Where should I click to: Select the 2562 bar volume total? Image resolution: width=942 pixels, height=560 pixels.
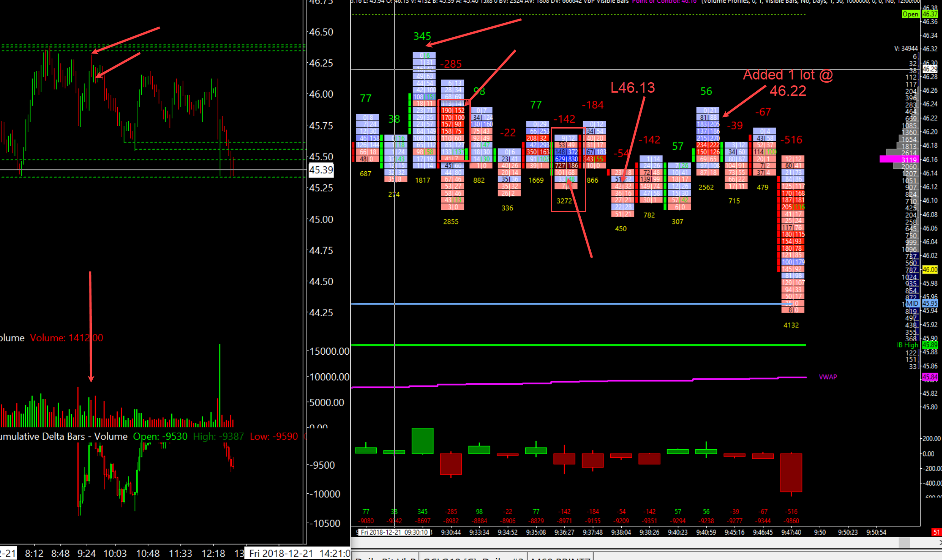pos(706,187)
